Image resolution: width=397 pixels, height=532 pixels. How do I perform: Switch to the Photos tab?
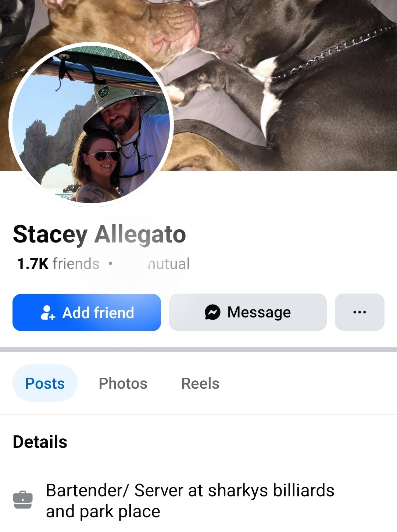(x=123, y=383)
